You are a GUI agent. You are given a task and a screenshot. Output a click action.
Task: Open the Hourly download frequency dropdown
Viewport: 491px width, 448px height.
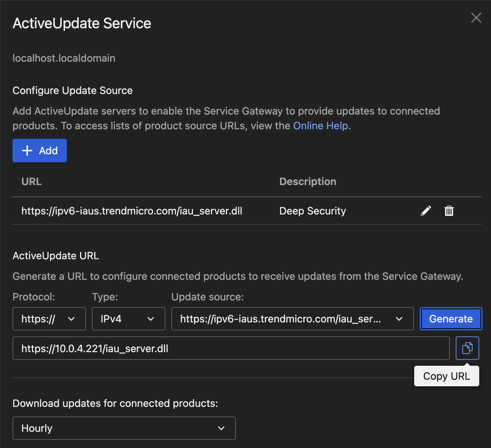point(124,428)
